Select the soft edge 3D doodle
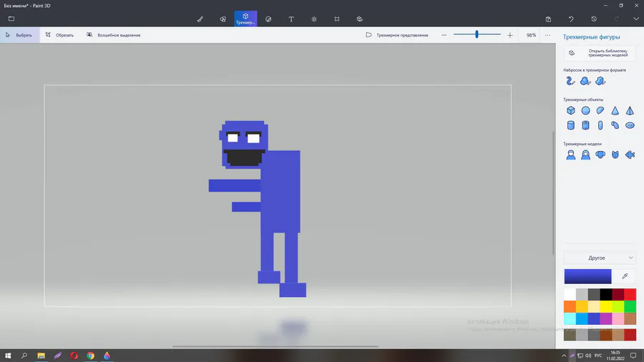 tap(585, 81)
